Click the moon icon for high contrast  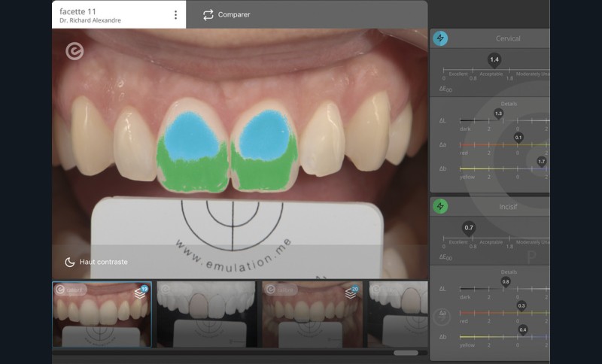coord(70,262)
